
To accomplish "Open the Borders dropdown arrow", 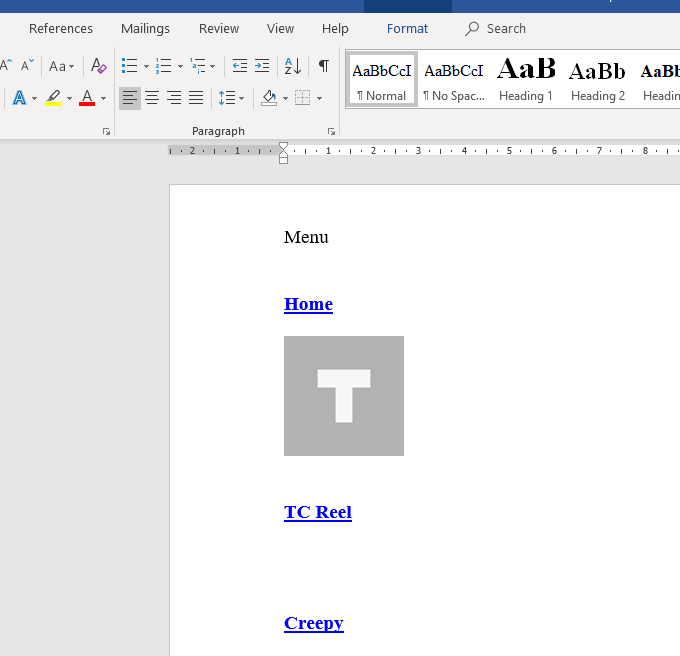I will (x=320, y=98).
